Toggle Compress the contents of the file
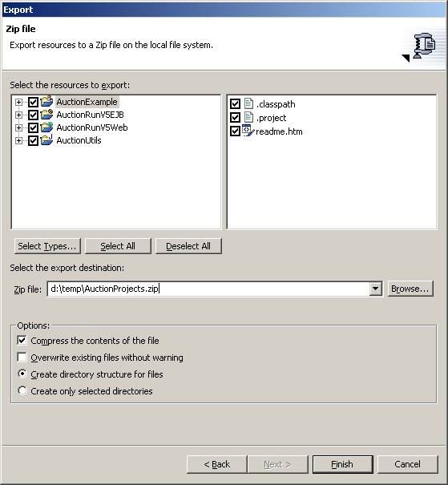 tap(22, 341)
